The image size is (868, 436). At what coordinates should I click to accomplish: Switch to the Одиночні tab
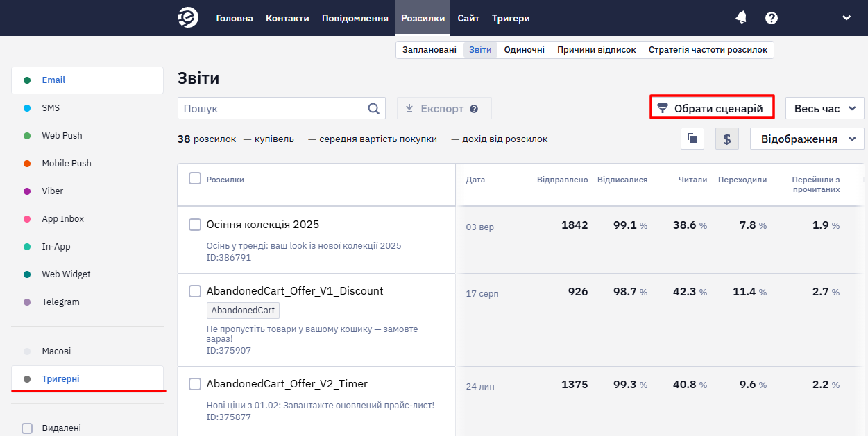[x=525, y=50]
